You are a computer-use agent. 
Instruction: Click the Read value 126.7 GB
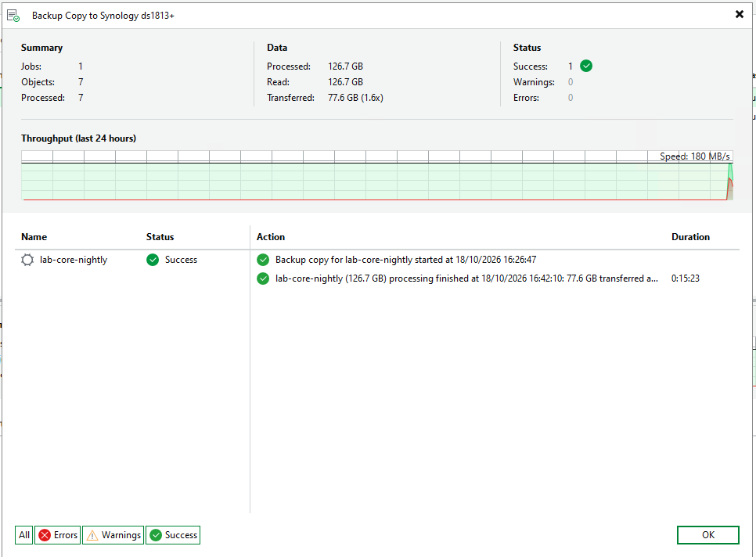[x=345, y=82]
